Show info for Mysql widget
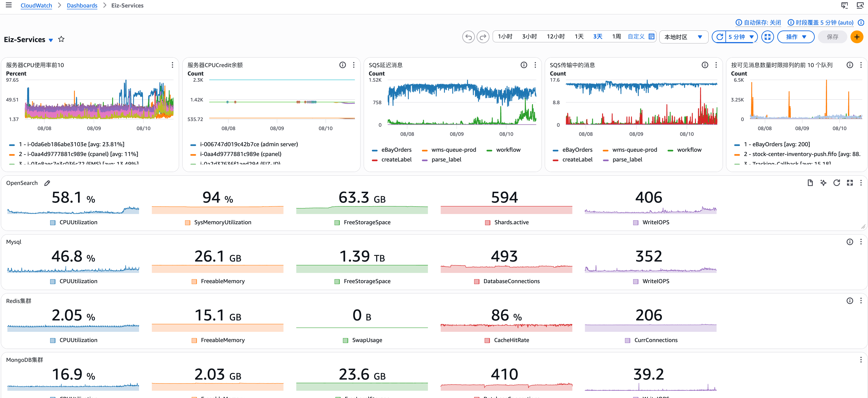Screen dimensions: 868x398 (850, 242)
